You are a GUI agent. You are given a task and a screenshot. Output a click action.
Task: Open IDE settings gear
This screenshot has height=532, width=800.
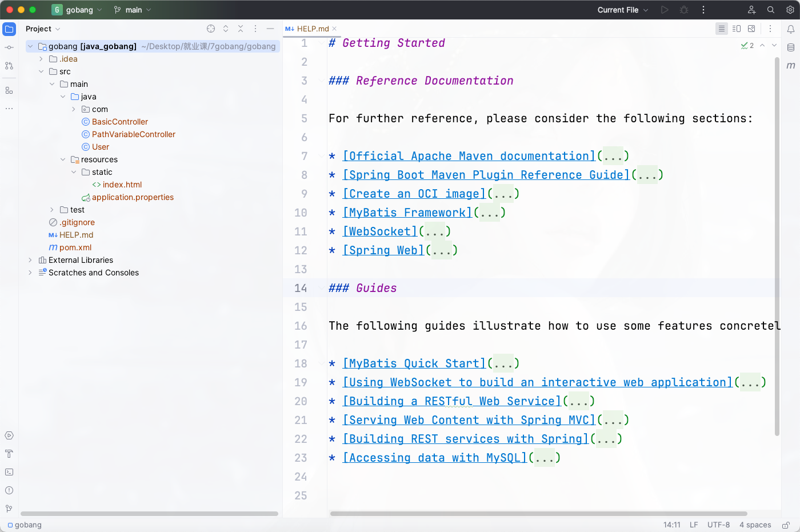(790, 10)
